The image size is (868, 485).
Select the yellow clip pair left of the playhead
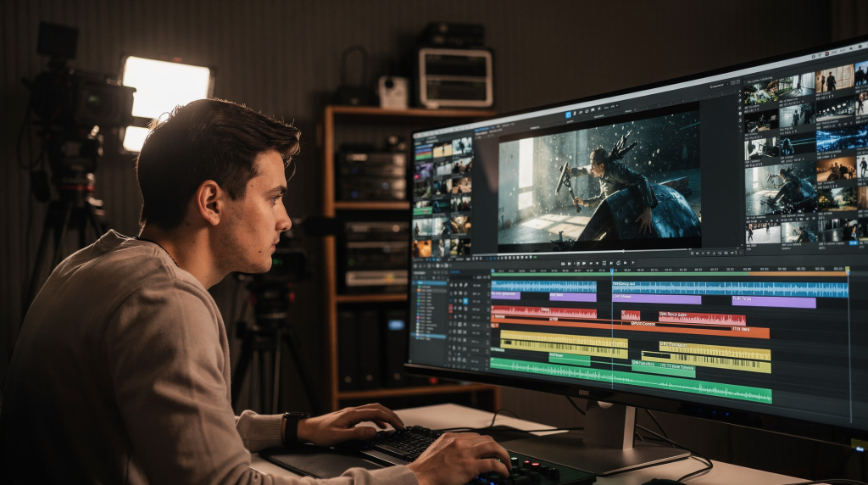pos(564,344)
